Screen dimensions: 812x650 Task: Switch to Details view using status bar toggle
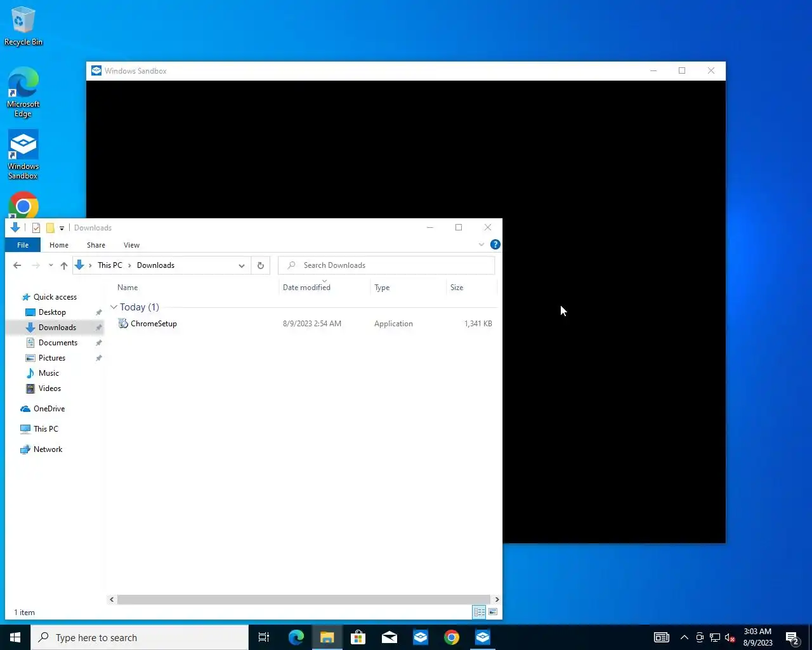click(x=480, y=612)
